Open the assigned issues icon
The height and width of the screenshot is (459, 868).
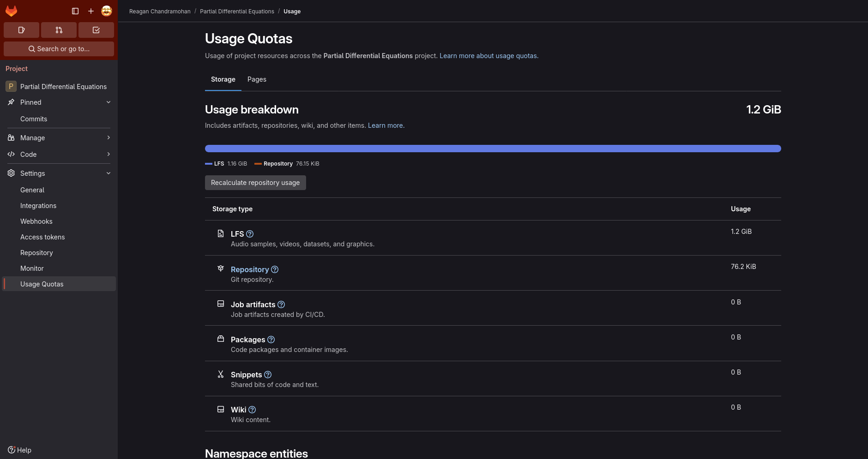(x=21, y=30)
